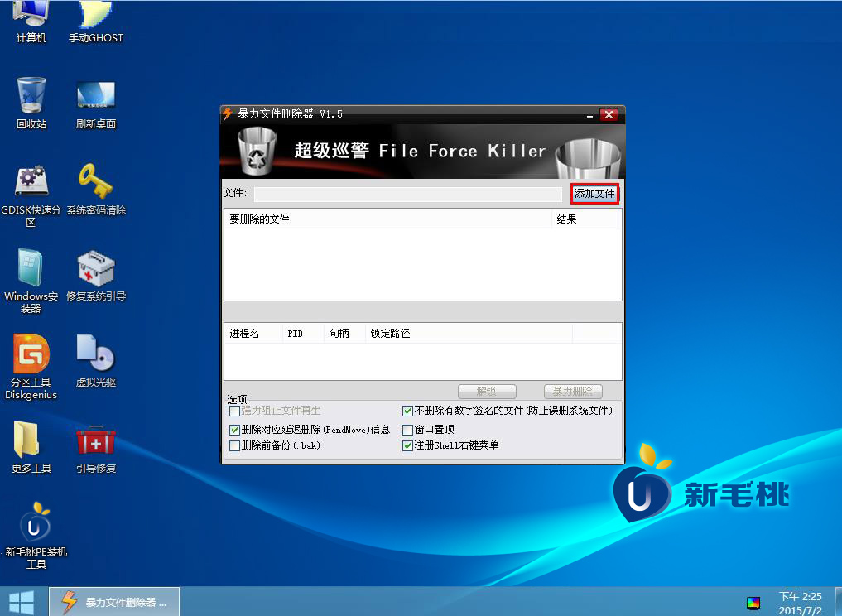The image size is (842, 616).
Task: Open the 回收站 recycle bin icon
Action: tap(31, 103)
